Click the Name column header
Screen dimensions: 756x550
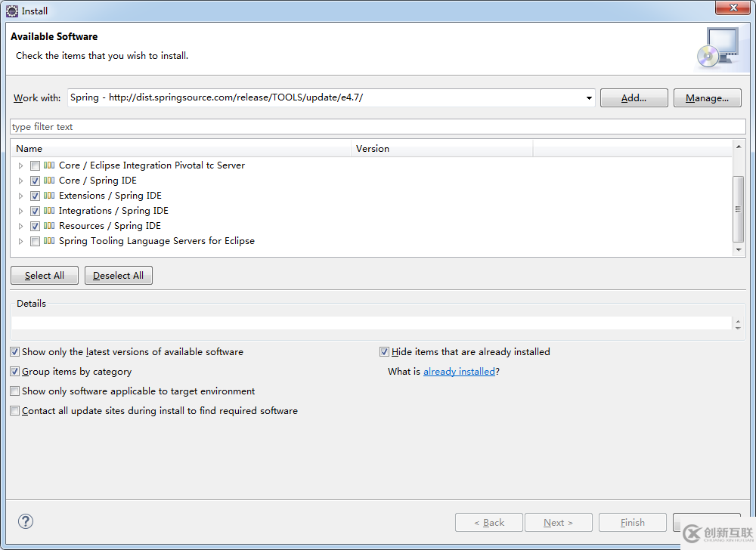click(182, 149)
